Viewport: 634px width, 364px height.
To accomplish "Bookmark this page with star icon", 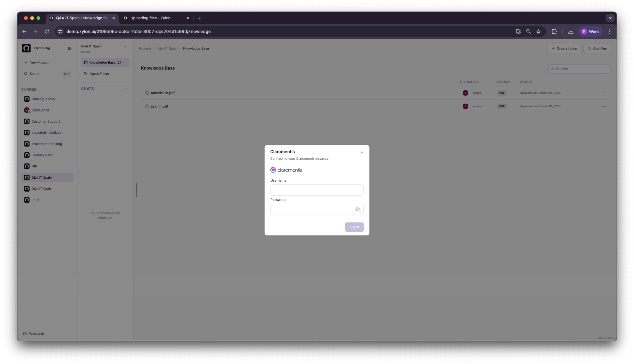I will coord(538,32).
